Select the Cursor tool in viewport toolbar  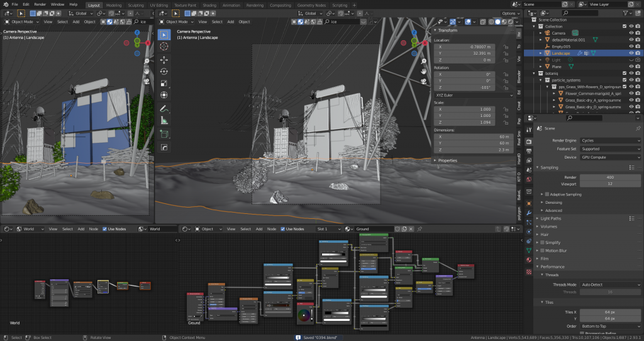coord(164,47)
